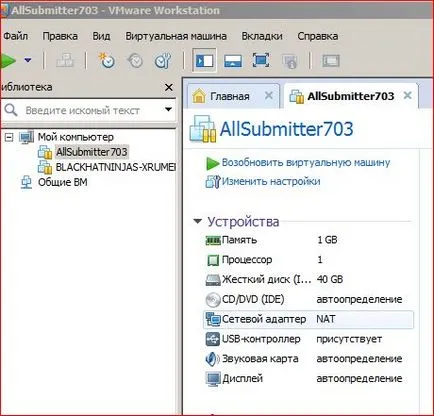Screen dimensions: 434x416
Task: Select AllSubmitter703 in the library tree
Action: point(92,152)
